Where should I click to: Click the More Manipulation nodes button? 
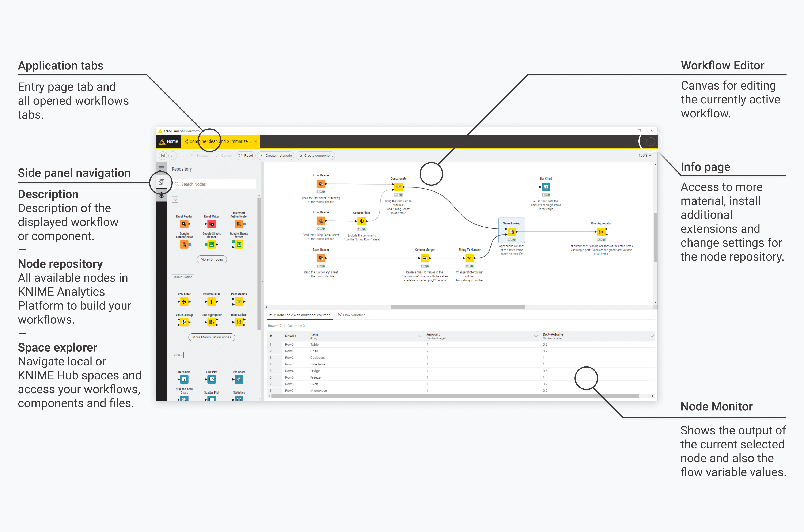pos(212,337)
